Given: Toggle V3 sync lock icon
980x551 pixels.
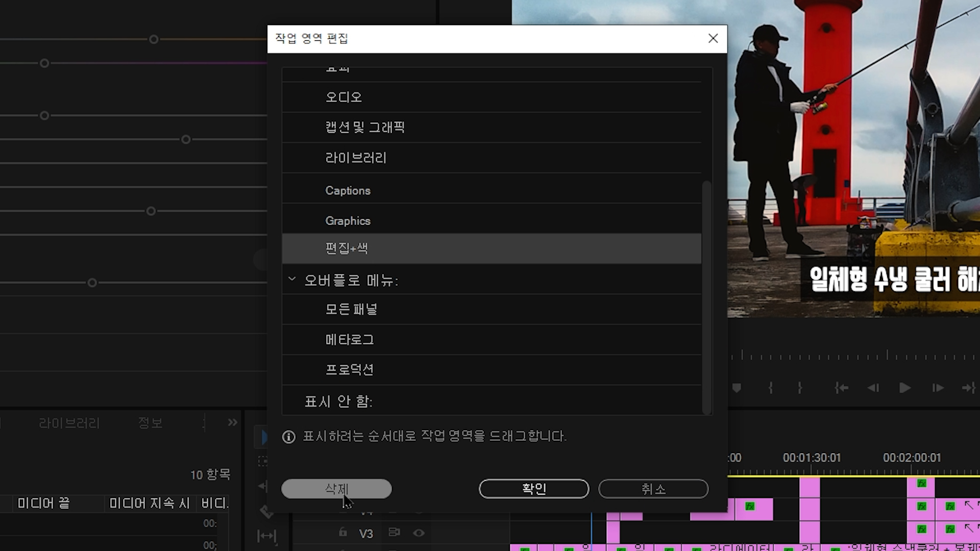Looking at the screenshot, I should click(x=394, y=533).
